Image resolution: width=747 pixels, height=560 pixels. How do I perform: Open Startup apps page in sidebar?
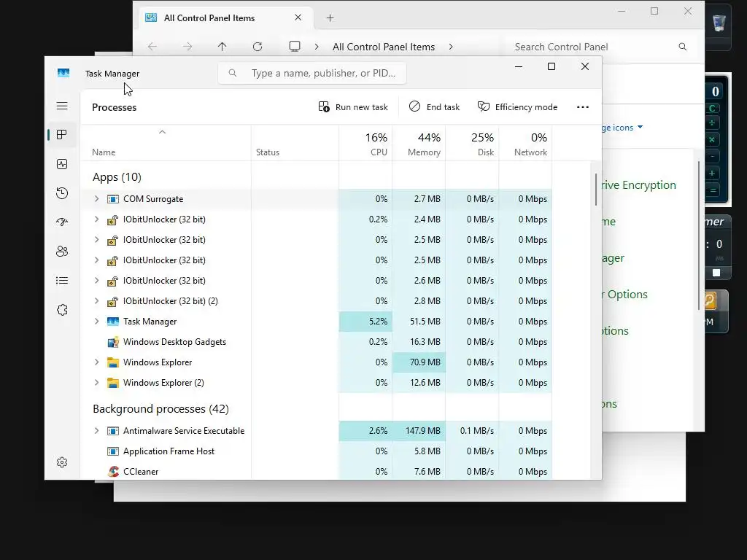pos(62,222)
